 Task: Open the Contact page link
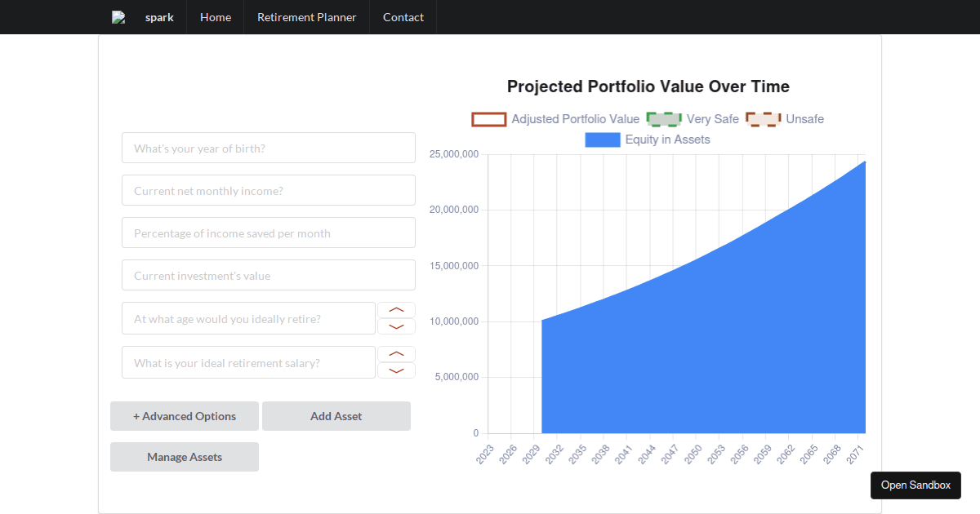coord(403,17)
